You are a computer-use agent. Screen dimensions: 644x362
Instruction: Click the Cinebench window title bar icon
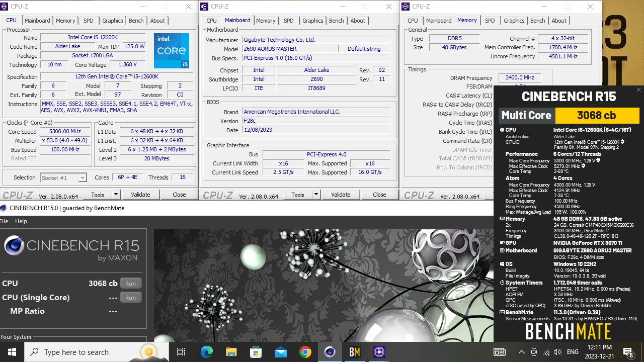tap(4, 208)
